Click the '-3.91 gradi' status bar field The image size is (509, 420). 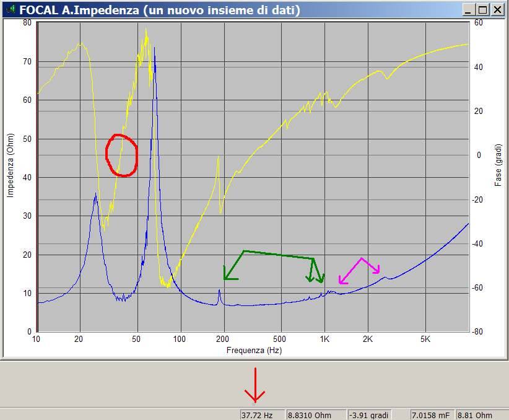(x=370, y=415)
